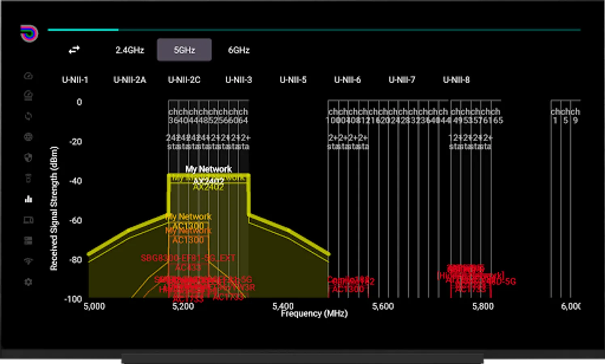605x364 pixels.
Task: Click the red AC433 network label
Action: tap(188, 267)
